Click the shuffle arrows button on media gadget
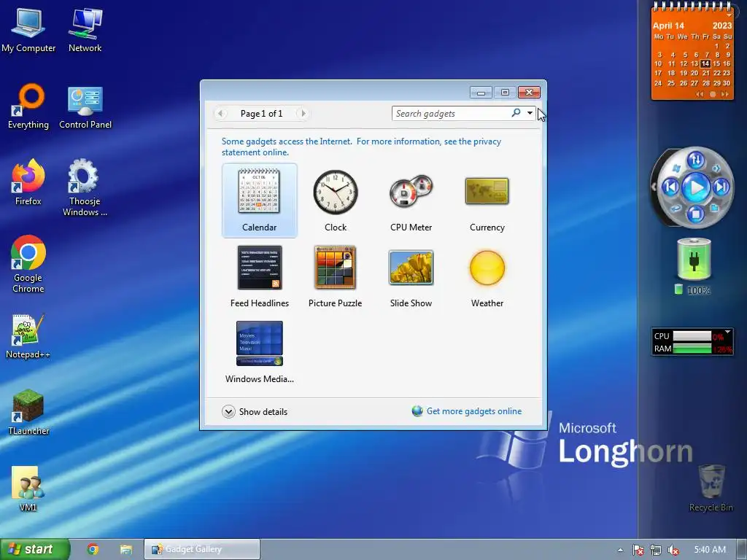 point(695,160)
